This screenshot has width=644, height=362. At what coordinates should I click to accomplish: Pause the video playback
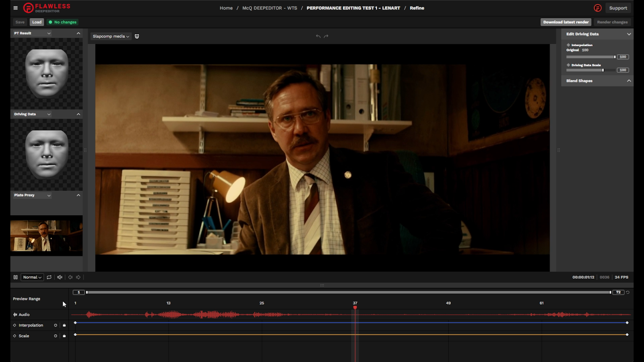click(x=15, y=277)
